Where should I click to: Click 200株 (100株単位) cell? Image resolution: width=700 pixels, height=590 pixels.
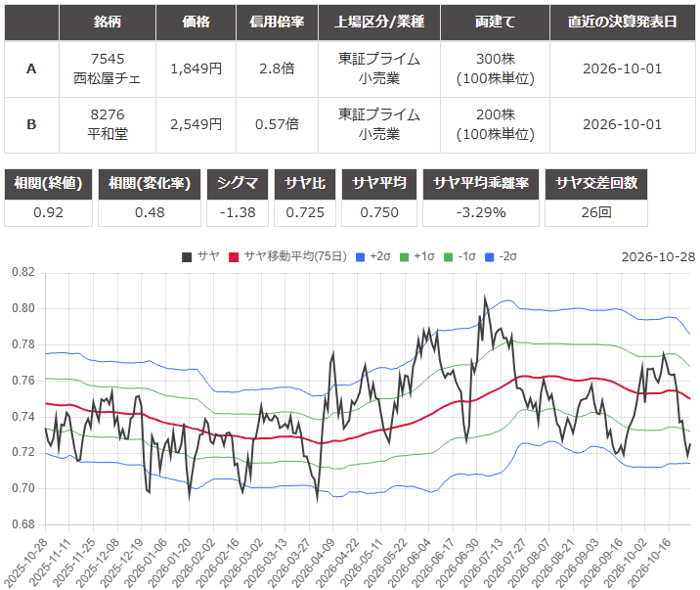tap(495, 124)
